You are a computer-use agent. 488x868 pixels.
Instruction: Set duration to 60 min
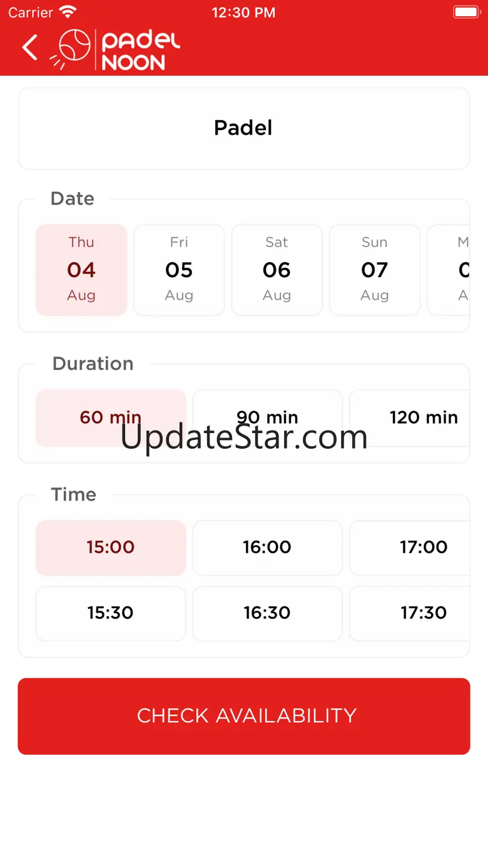(111, 417)
